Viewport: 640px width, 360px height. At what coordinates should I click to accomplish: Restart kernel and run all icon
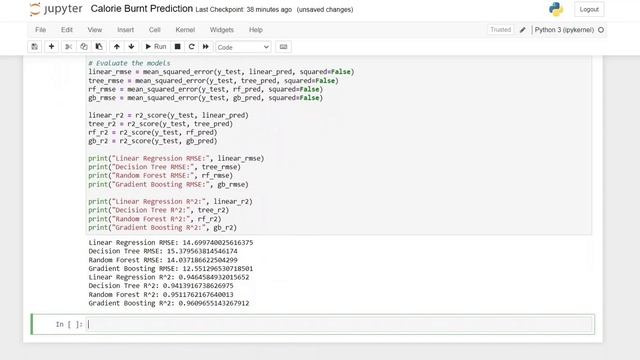pos(206,47)
